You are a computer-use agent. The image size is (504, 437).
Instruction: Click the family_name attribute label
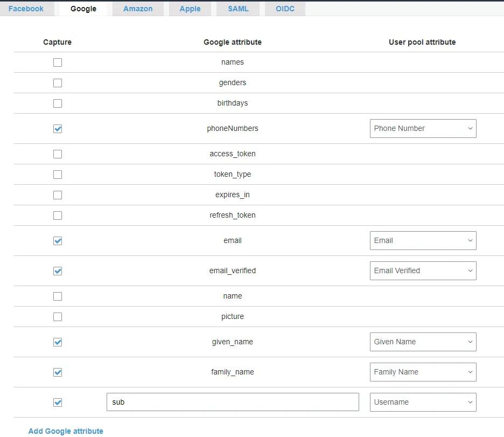pyautogui.click(x=233, y=372)
